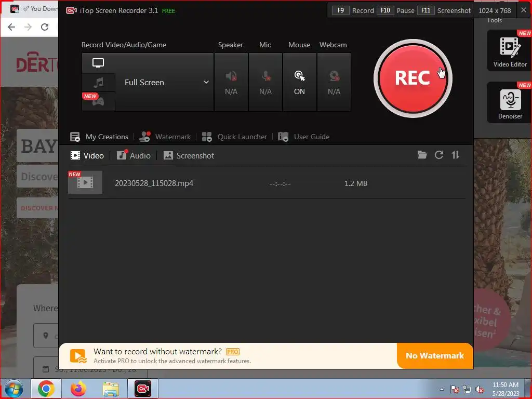The height and width of the screenshot is (399, 532).
Task: Select the 20230528_115028.mp4 video thumbnail
Action: coord(85,182)
